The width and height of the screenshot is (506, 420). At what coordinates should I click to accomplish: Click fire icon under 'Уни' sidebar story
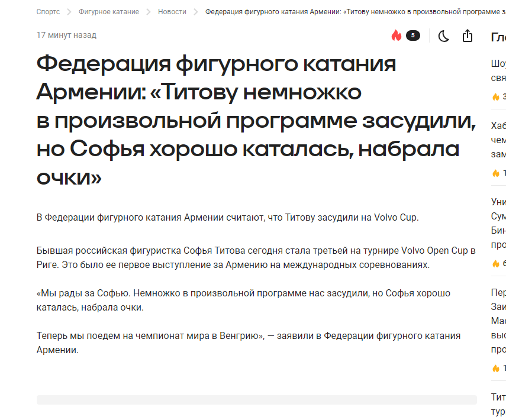pyautogui.click(x=496, y=263)
